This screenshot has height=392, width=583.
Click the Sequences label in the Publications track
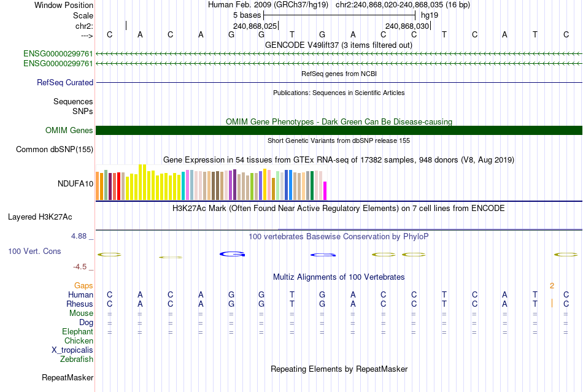[x=73, y=101]
